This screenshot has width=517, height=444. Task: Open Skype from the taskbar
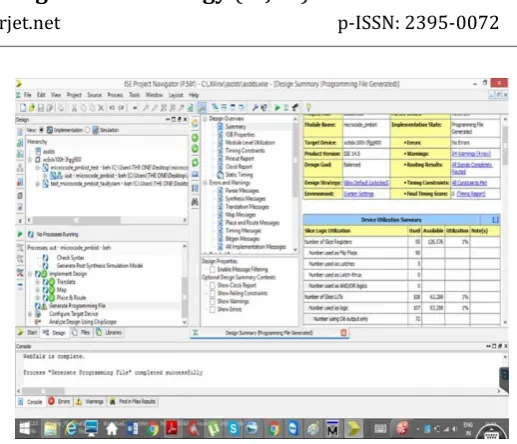(233, 428)
